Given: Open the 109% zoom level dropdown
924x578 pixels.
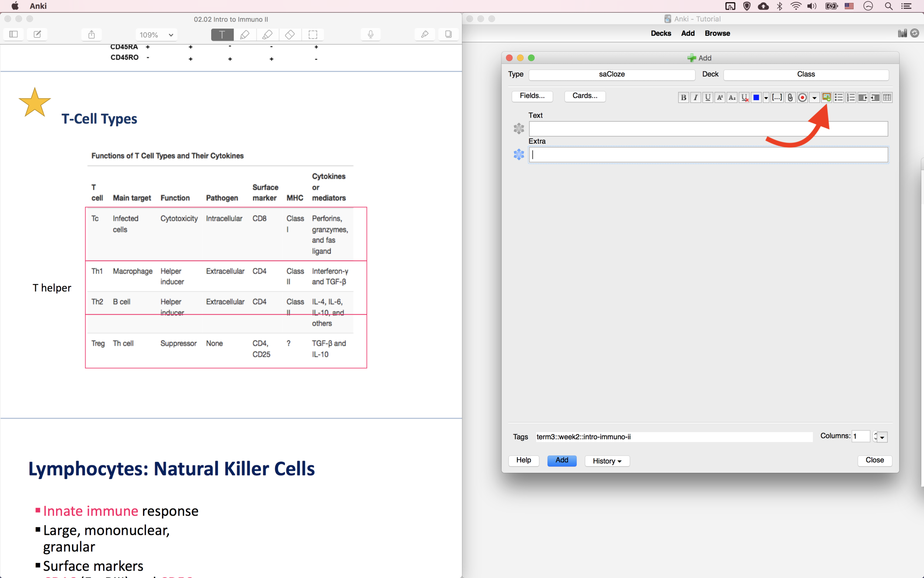Looking at the screenshot, I should tap(156, 35).
